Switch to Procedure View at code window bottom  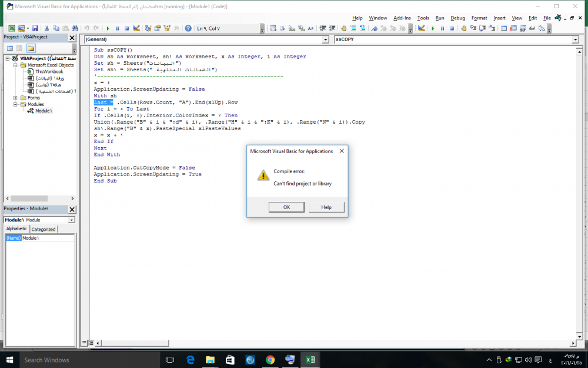click(x=84, y=343)
